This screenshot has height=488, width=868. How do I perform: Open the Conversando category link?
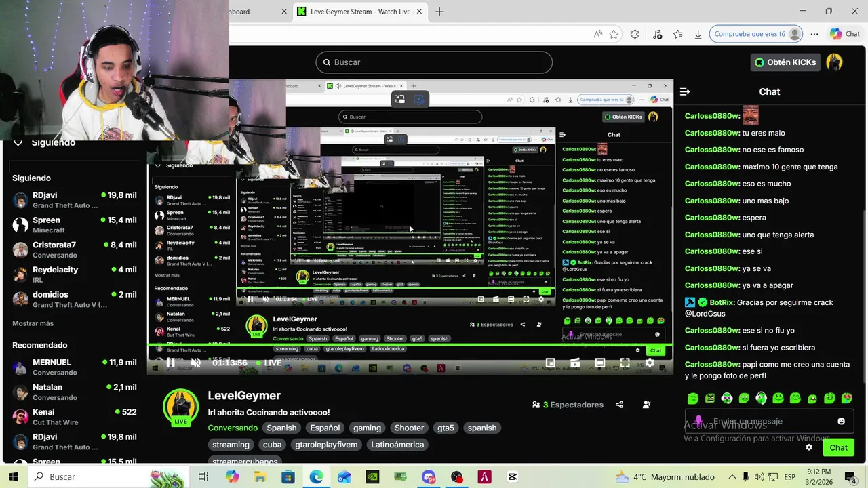coord(233,428)
